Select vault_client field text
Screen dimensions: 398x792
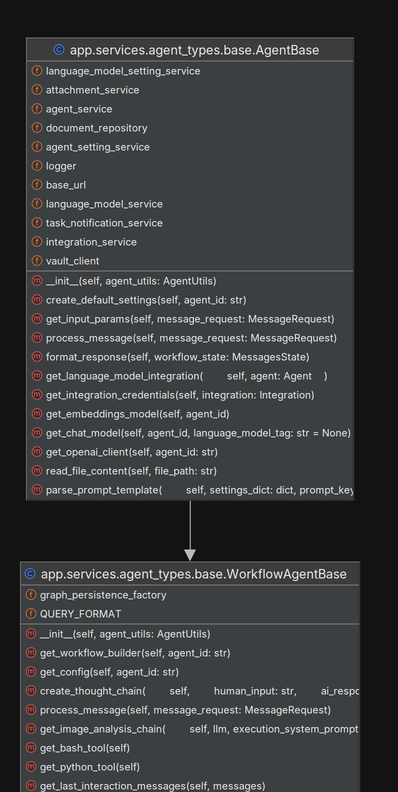point(72,261)
